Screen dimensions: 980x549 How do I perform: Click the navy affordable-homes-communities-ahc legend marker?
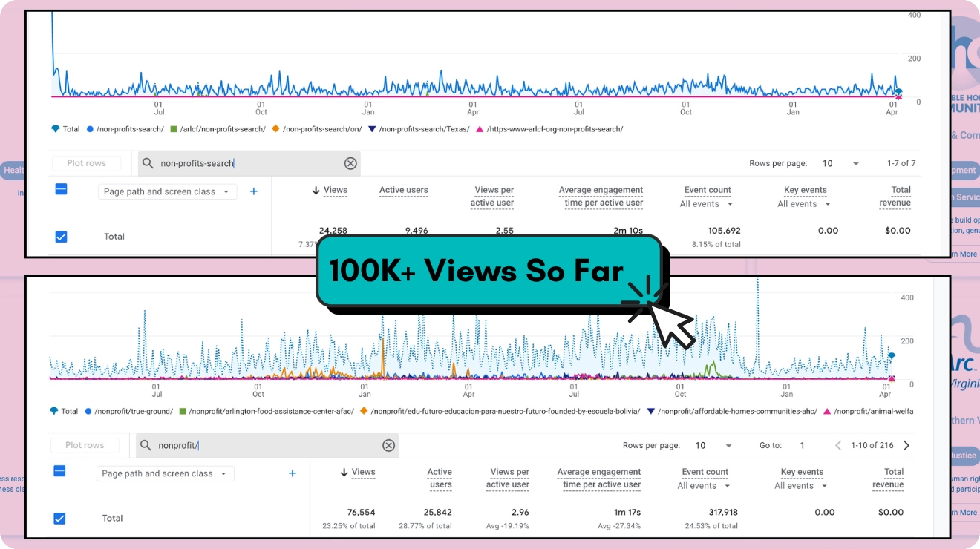651,411
